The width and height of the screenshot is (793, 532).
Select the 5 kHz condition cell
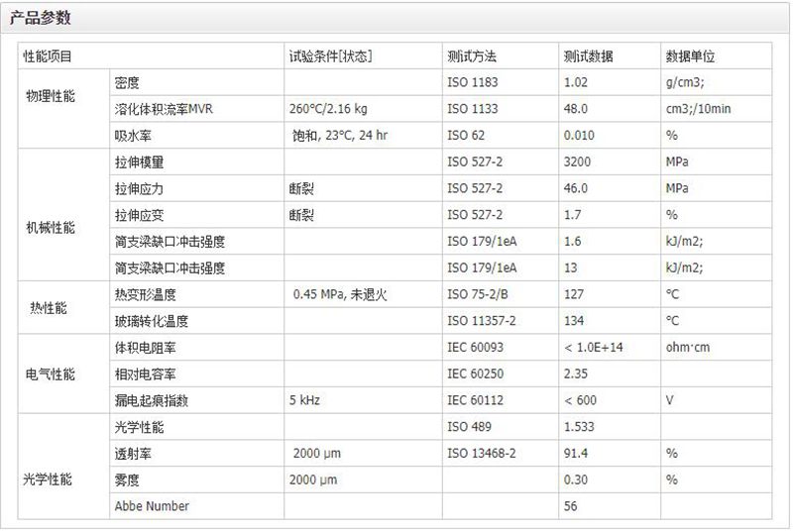pos(304,401)
